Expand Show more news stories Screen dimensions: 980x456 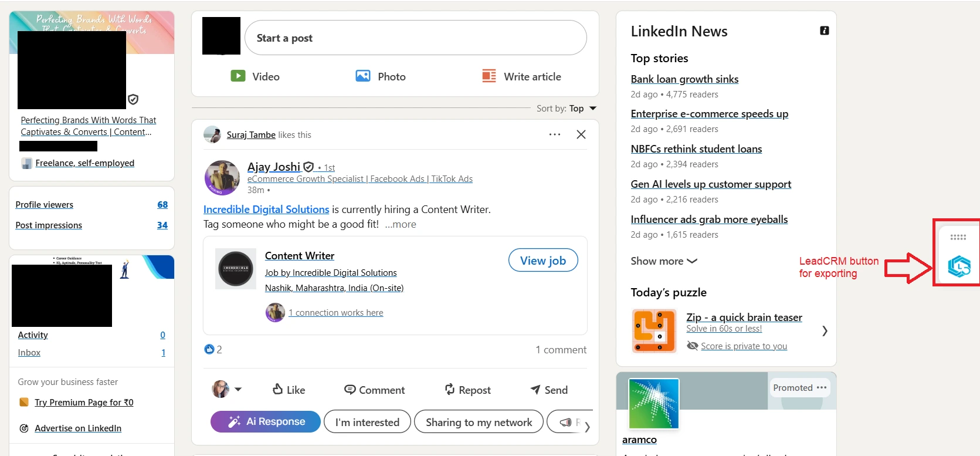coord(663,261)
